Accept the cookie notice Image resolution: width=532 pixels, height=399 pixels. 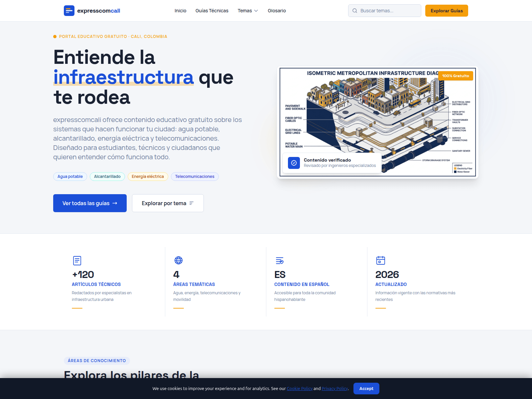click(366, 388)
